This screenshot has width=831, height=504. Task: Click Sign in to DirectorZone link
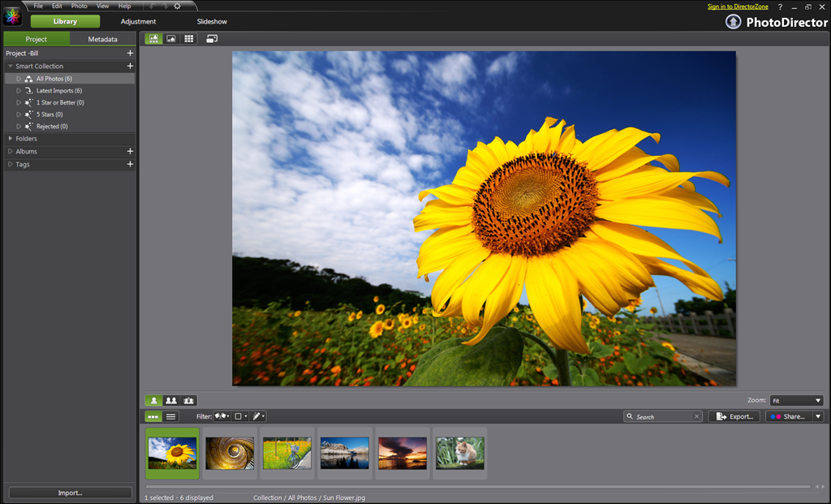click(x=736, y=6)
